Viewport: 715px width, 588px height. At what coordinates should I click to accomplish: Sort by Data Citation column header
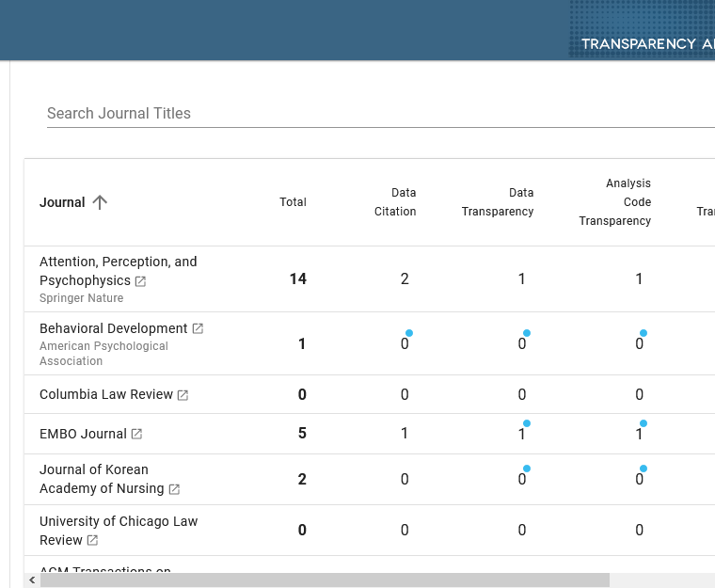[x=395, y=202]
